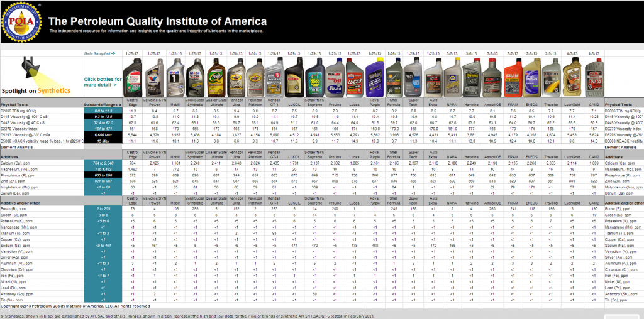
Task: Click the black LUKOIL bottle
Action: 294,77
